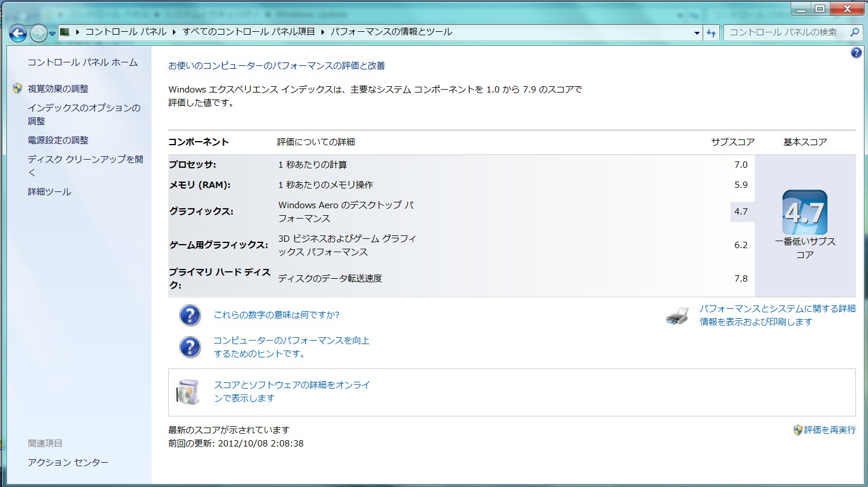Open スコアとソフトウェアの詳細をオンラインで表示します link
The height and width of the screenshot is (487, 868).
pyautogui.click(x=292, y=392)
